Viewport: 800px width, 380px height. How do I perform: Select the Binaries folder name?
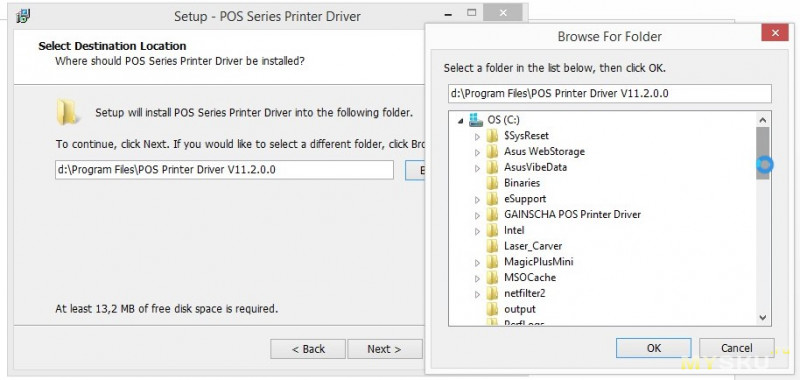pos(522,183)
